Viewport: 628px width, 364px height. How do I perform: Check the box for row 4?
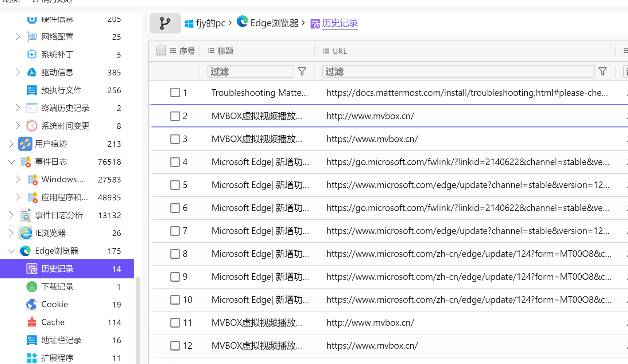click(175, 162)
